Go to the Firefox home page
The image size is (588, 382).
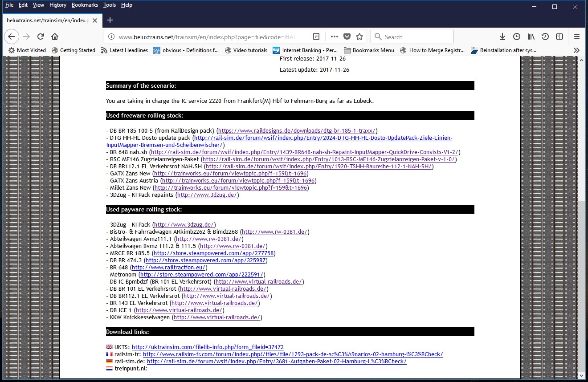coord(55,37)
